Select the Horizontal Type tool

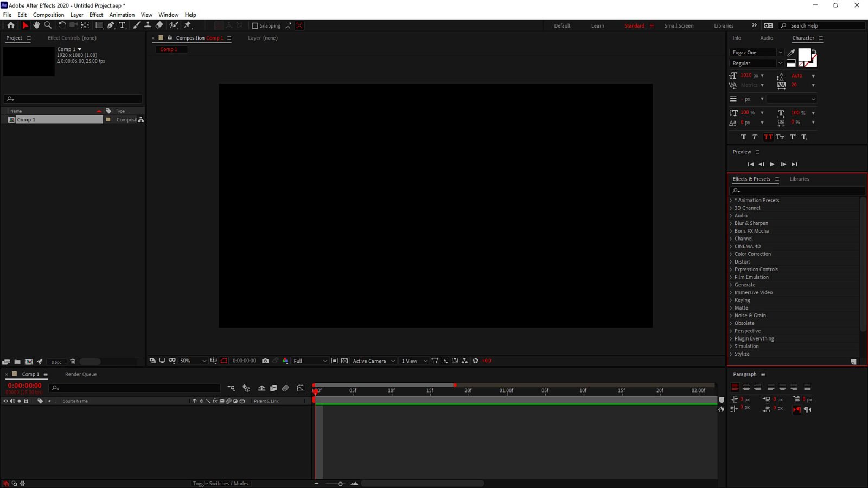(122, 25)
